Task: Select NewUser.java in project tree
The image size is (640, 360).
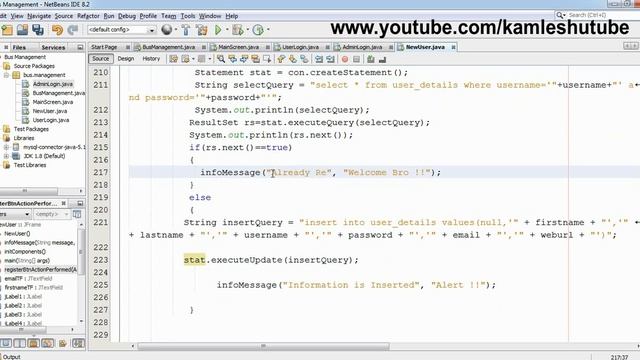Action: (x=49, y=111)
